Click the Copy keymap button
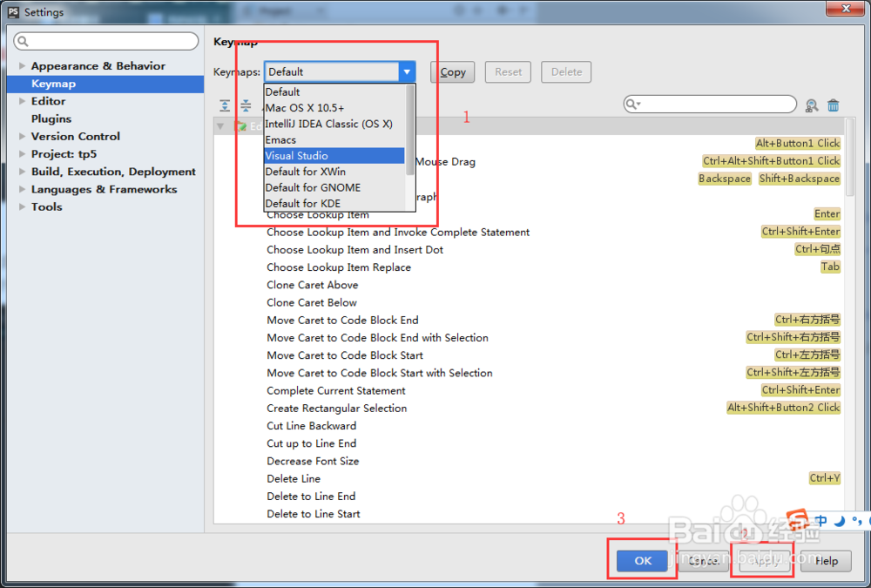 (x=453, y=71)
